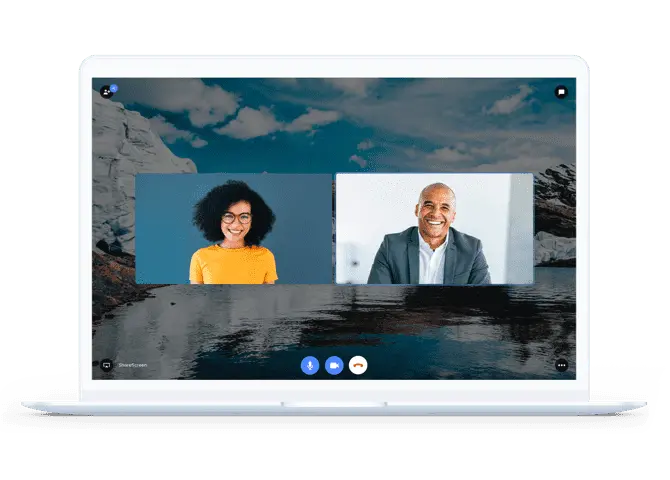Select the woman in yellow shirt video tile

(x=233, y=229)
